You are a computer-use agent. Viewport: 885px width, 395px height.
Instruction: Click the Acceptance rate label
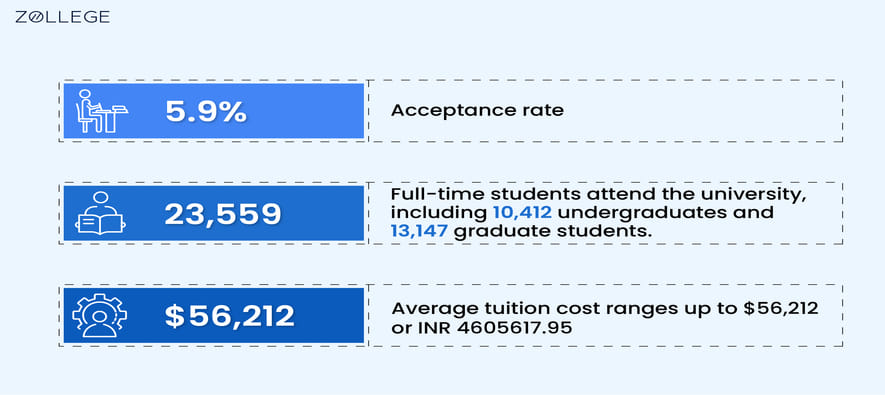[x=477, y=110]
